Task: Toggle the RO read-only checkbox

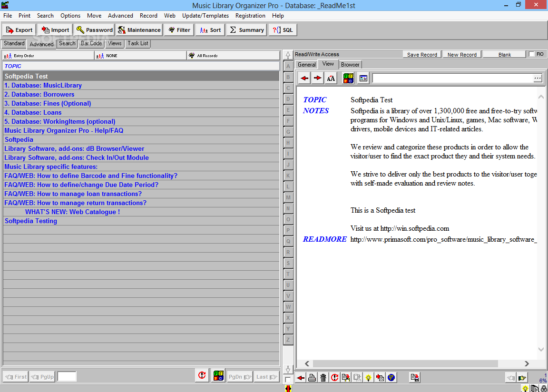Action: (x=531, y=54)
